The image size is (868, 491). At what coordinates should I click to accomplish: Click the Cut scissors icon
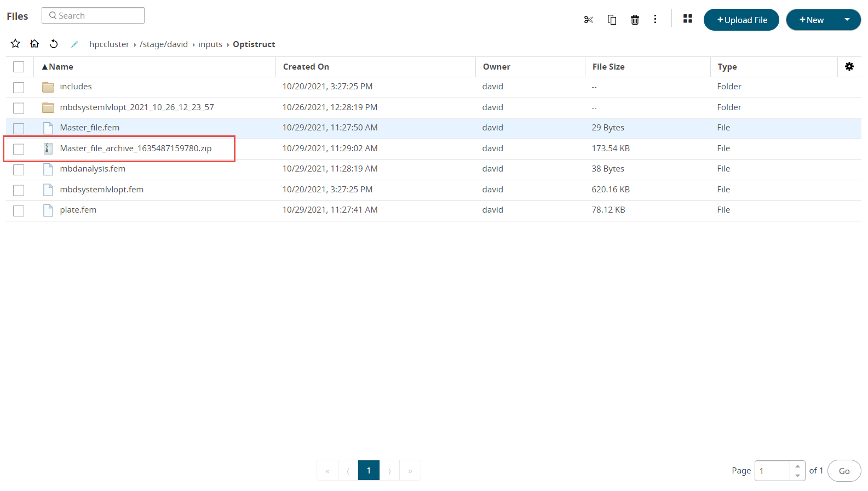pos(589,20)
